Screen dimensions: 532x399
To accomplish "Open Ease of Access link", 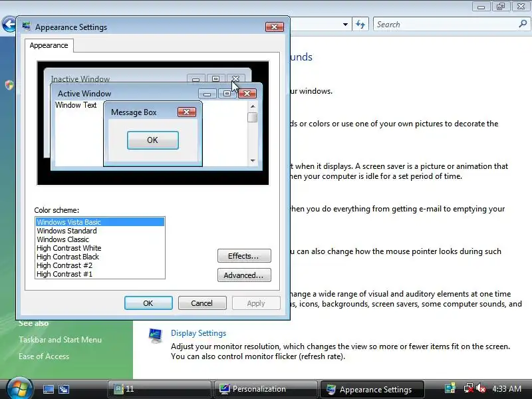I will click(44, 356).
